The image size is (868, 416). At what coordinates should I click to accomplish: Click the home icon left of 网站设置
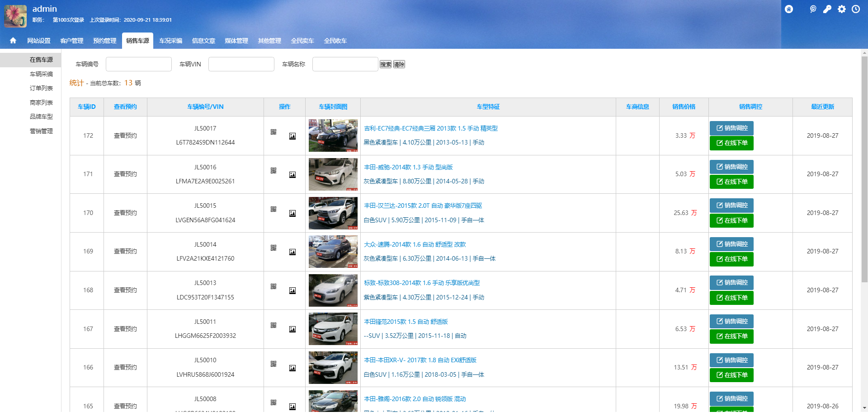[x=13, y=41]
